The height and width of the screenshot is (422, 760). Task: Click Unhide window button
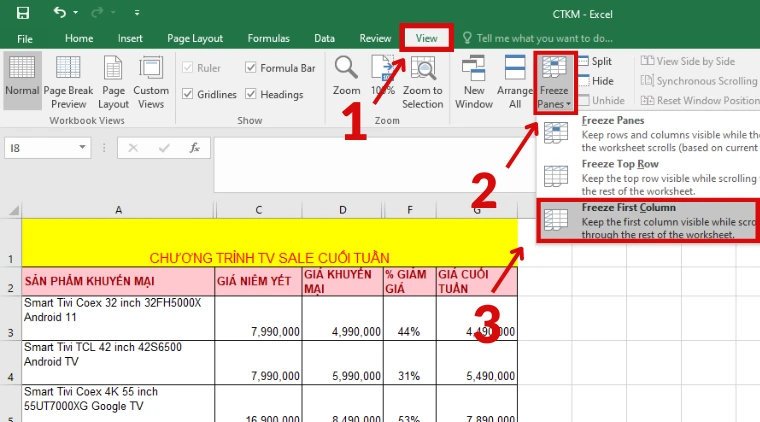point(602,100)
